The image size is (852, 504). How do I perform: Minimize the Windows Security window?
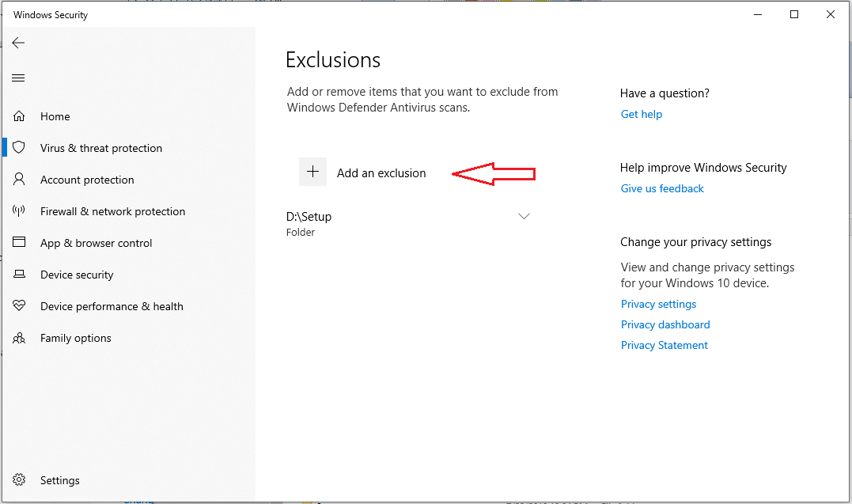point(758,15)
